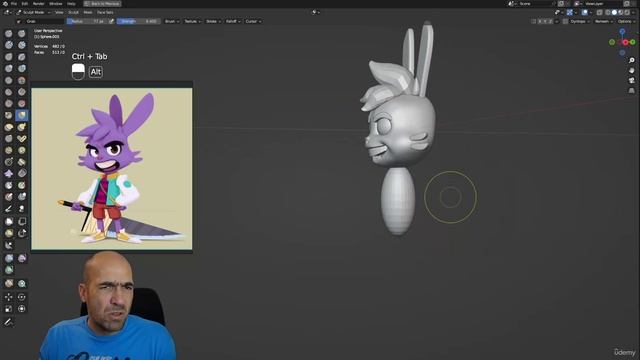640x360 pixels.
Task: Toggle perspective/orthographic view icon
Action: pyautogui.click(x=631, y=90)
